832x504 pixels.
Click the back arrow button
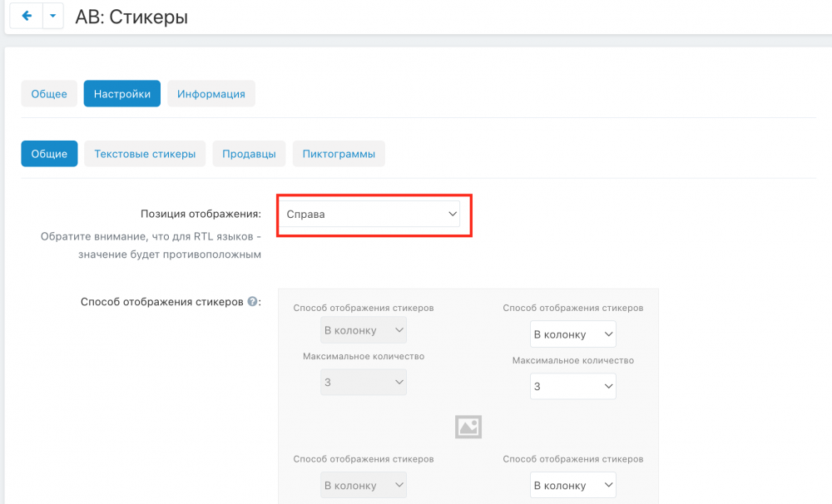pos(27,16)
